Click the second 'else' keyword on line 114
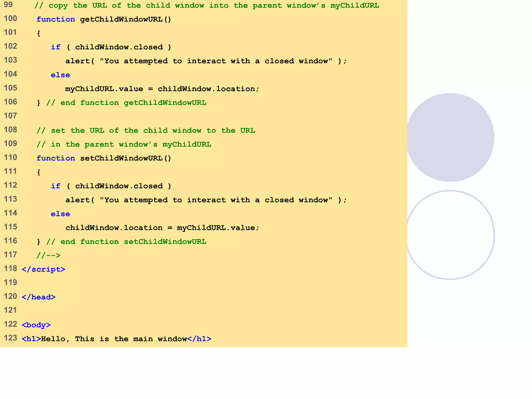The image size is (532, 399). pos(60,214)
